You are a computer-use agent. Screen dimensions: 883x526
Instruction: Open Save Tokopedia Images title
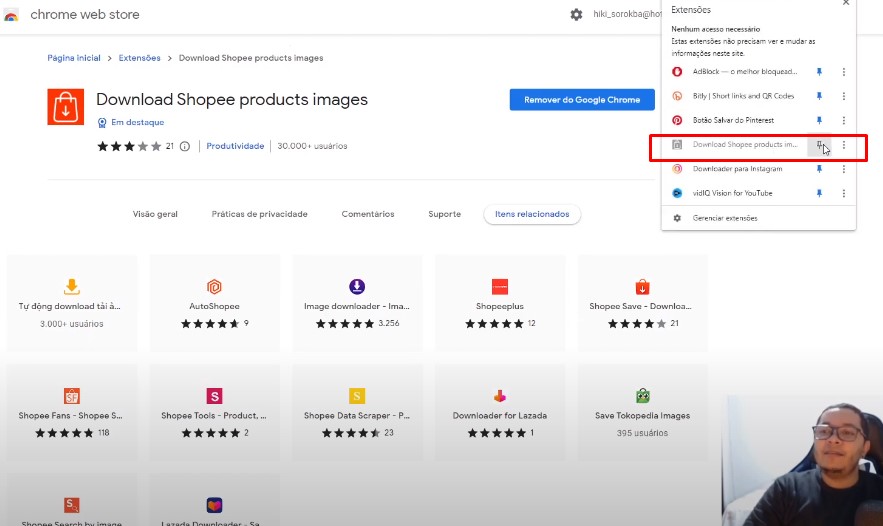coord(643,416)
